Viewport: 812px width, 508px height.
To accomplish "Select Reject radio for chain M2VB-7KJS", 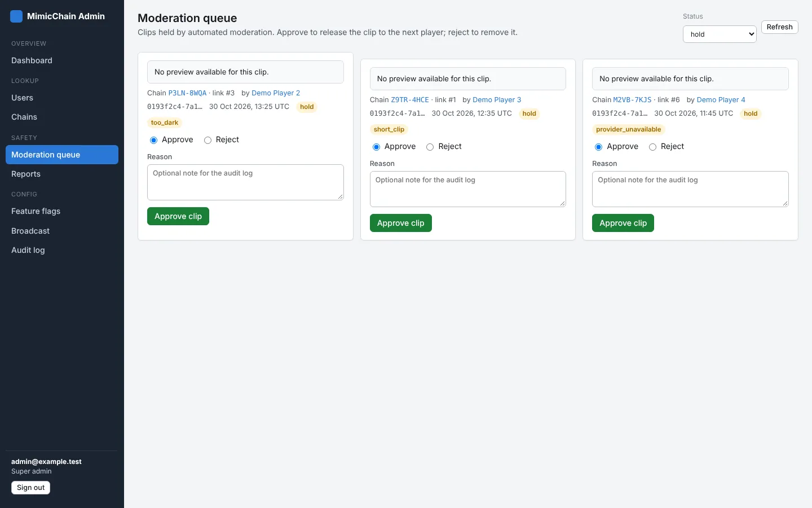I will (653, 147).
